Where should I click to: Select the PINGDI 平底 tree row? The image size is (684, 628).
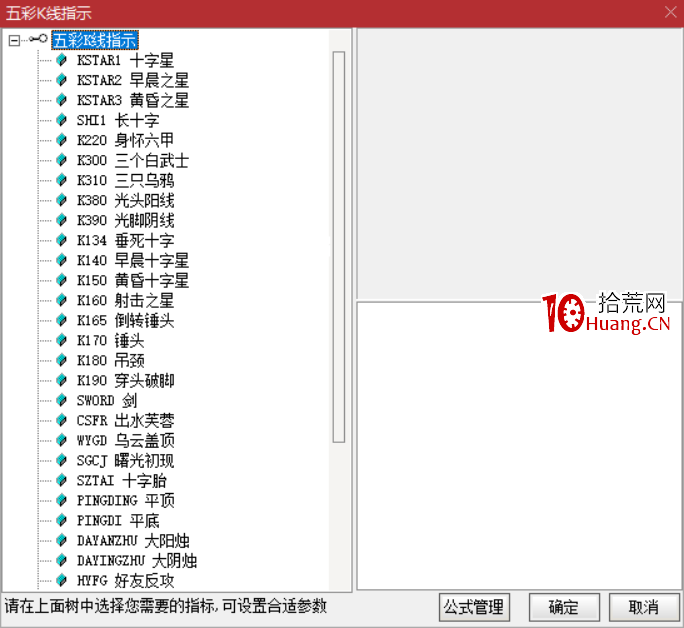118,521
